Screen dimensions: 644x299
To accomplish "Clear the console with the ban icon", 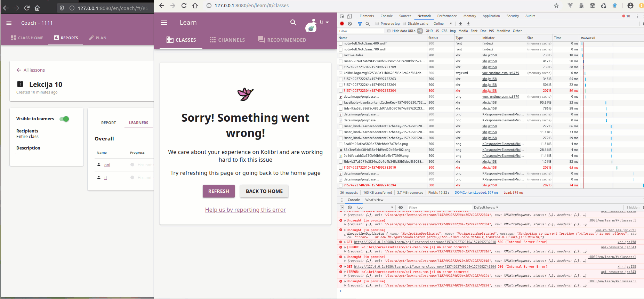I will 350,208.
